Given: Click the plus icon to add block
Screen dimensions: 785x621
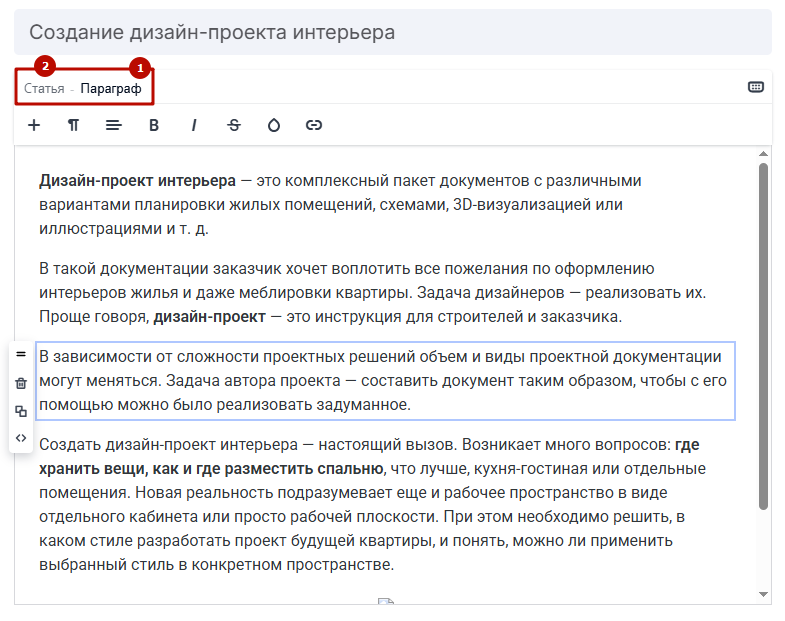Looking at the screenshot, I should [x=34, y=125].
